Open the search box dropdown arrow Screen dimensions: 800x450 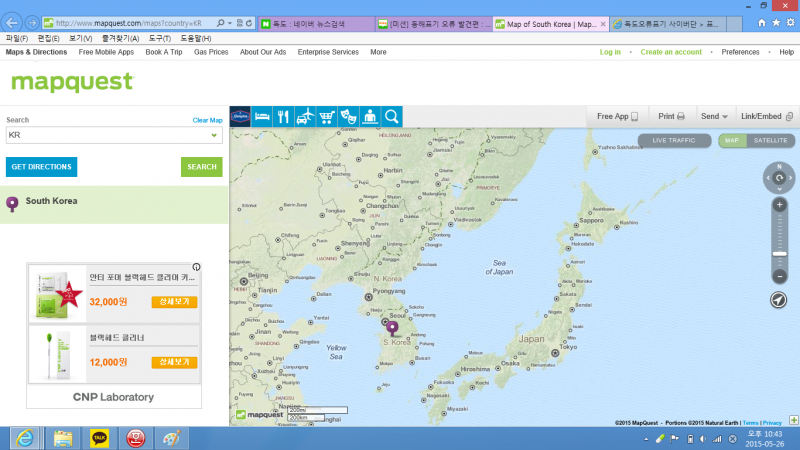214,134
